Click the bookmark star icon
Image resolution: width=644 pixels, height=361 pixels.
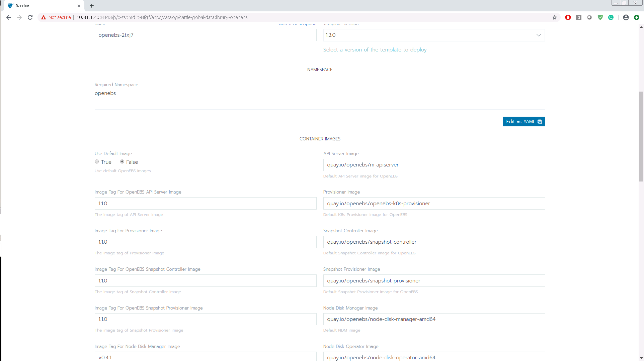555,17
